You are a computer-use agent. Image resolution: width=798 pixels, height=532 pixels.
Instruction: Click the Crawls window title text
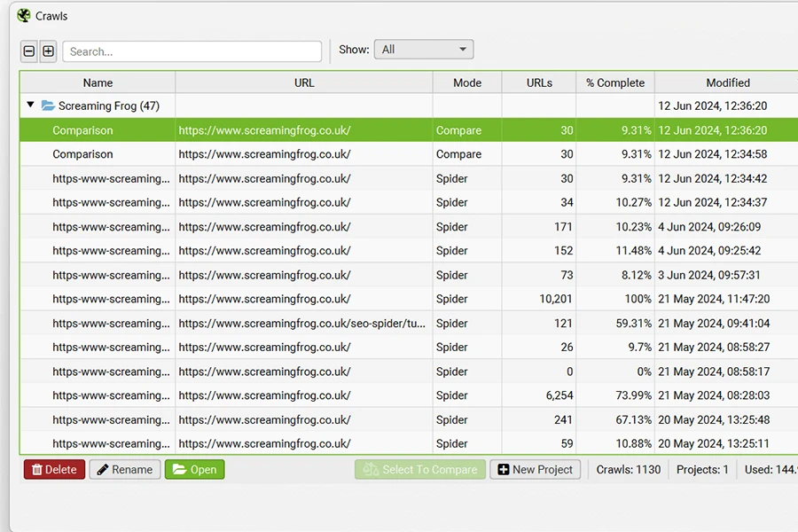coord(51,16)
